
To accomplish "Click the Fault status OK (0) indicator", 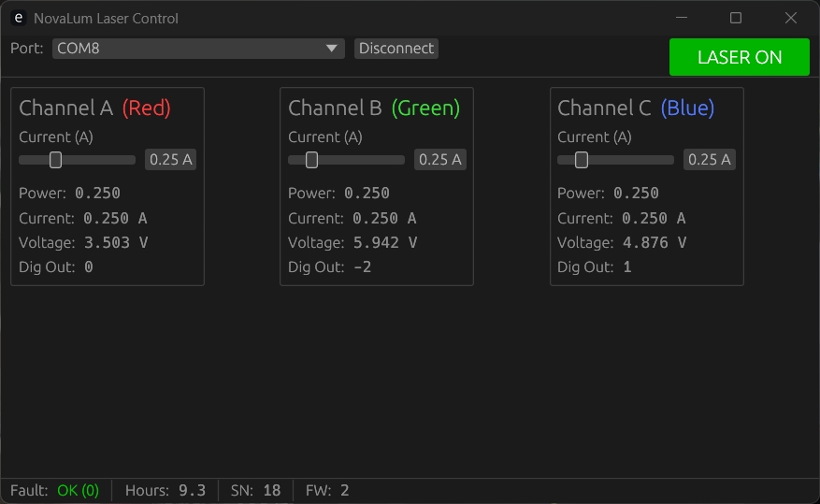I will coord(78,491).
